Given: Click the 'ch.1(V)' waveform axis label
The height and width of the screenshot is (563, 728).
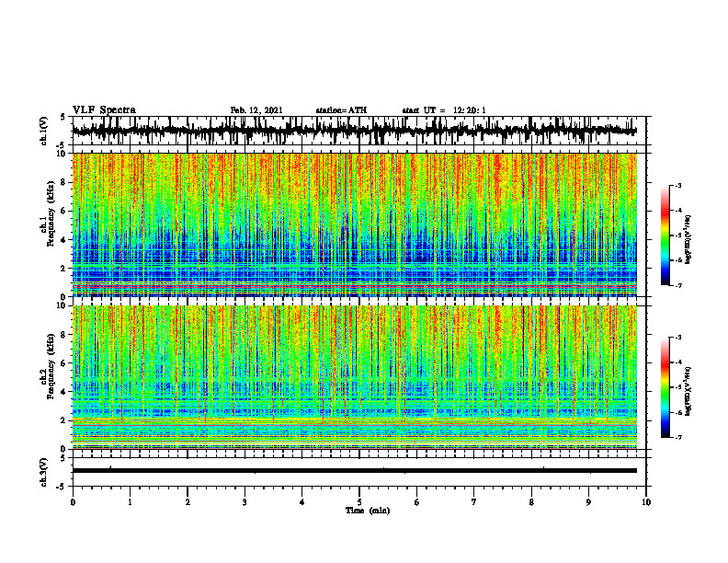Looking at the screenshot, I should pyautogui.click(x=44, y=131).
